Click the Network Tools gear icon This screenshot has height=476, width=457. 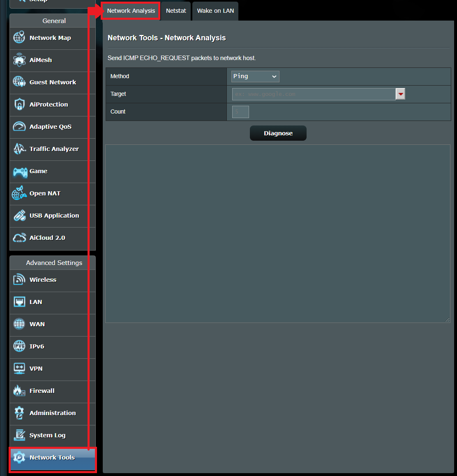coord(19,457)
